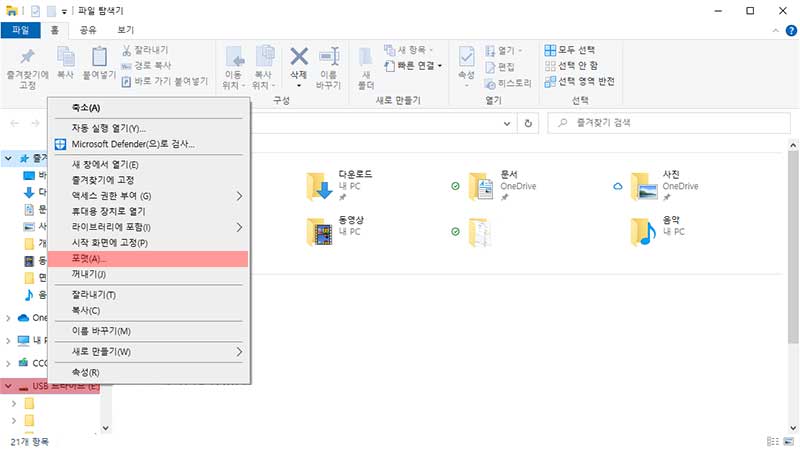Choose Open in new window (새 창에서 열기)

point(148,165)
